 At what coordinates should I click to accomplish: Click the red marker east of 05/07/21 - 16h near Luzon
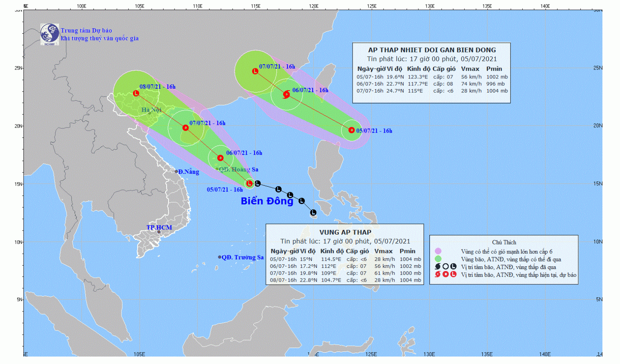pyautogui.click(x=351, y=130)
